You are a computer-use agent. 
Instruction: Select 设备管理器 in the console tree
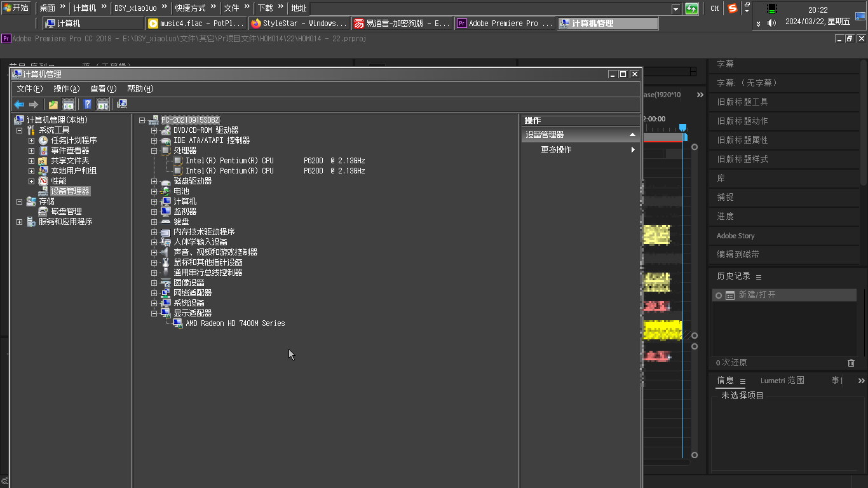point(71,191)
